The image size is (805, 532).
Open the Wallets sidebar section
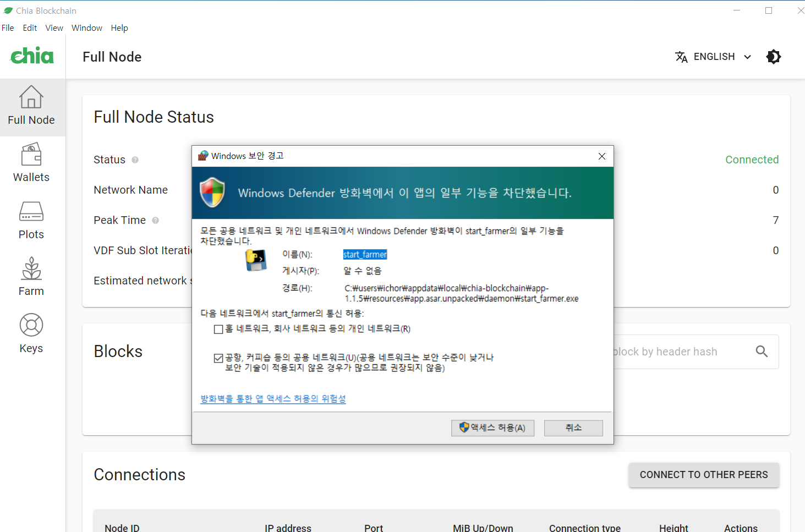tap(31, 164)
